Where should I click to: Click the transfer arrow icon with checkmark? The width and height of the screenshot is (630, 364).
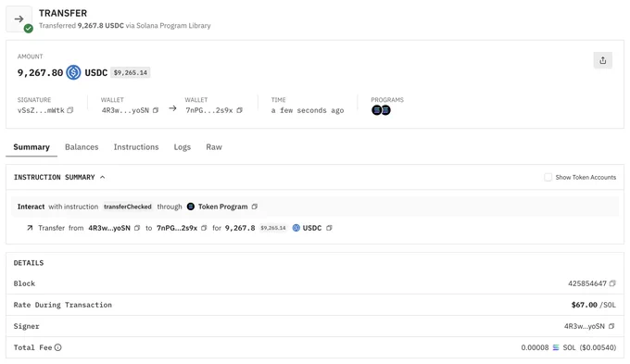(x=19, y=19)
